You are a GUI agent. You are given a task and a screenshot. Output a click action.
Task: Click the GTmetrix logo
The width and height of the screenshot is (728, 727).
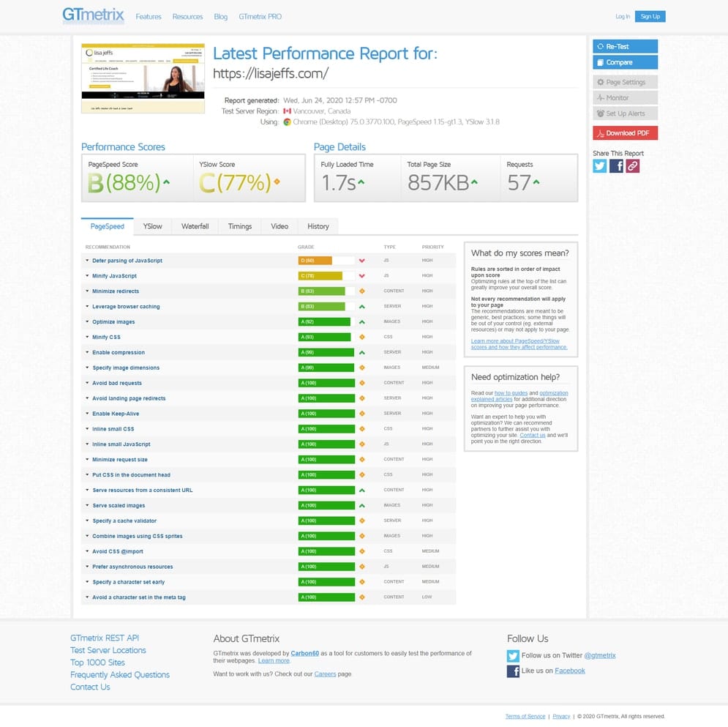tap(93, 15)
